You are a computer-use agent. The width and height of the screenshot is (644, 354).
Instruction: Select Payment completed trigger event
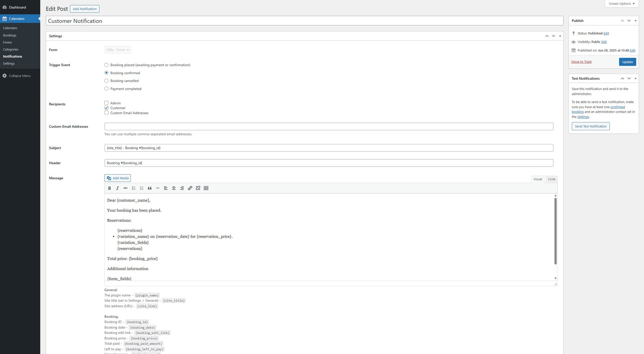click(x=106, y=88)
